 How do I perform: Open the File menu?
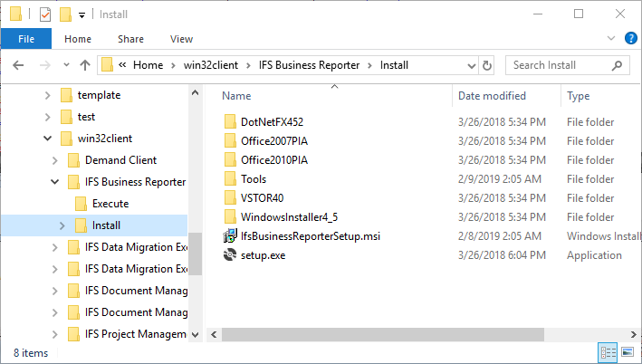tap(26, 39)
